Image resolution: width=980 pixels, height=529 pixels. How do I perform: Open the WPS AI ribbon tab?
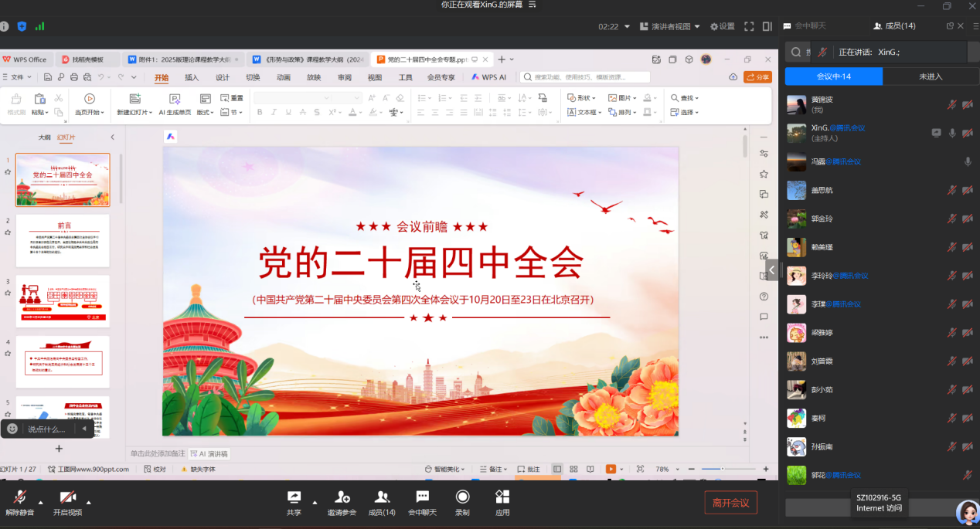coord(489,77)
